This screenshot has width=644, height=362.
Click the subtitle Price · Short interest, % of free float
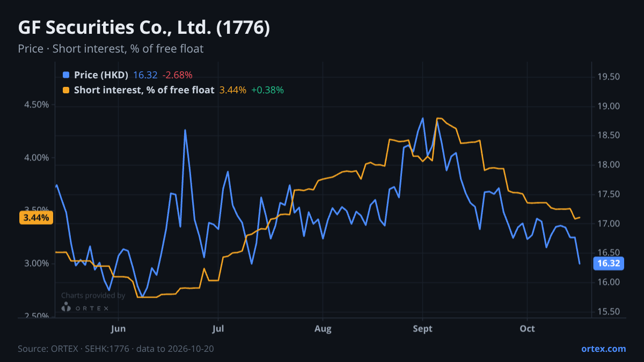[111, 49]
